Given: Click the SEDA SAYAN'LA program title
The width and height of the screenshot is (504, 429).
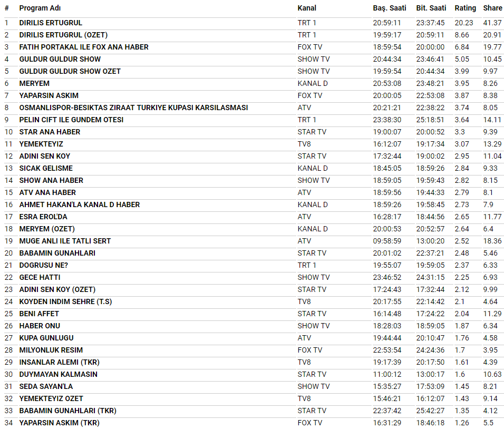Looking at the screenshot, I should [46, 386].
